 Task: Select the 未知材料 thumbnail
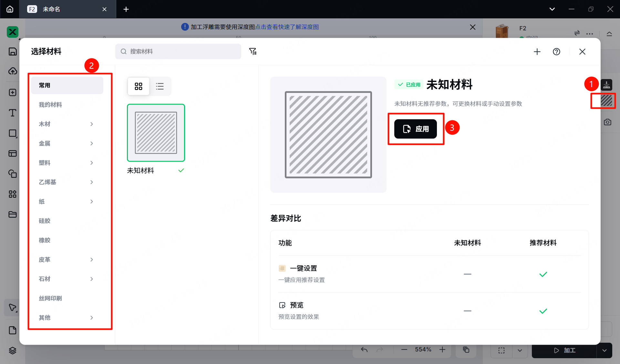[156, 133]
